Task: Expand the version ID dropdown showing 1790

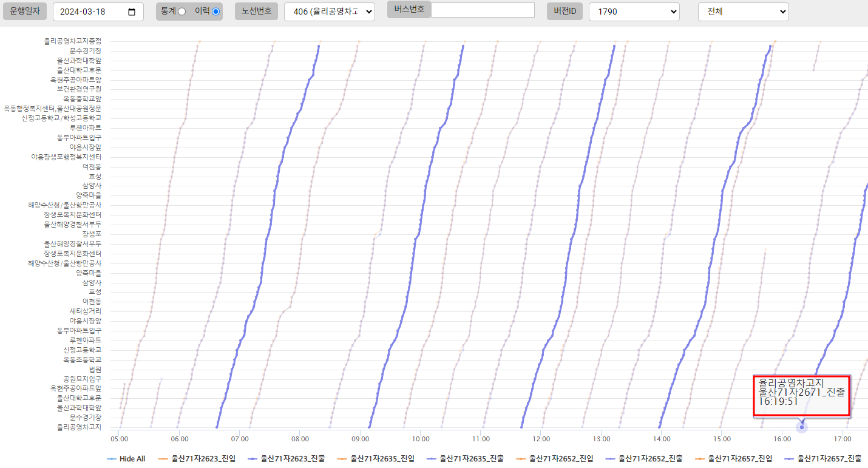Action: pos(634,12)
